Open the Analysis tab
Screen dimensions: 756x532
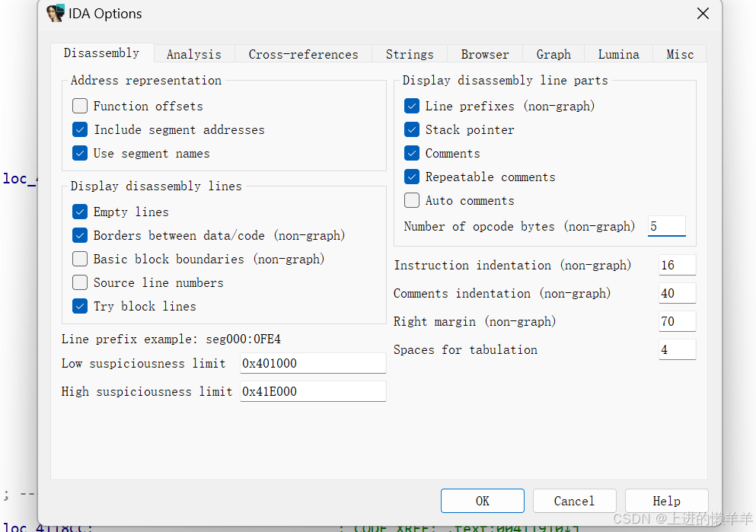tap(194, 55)
